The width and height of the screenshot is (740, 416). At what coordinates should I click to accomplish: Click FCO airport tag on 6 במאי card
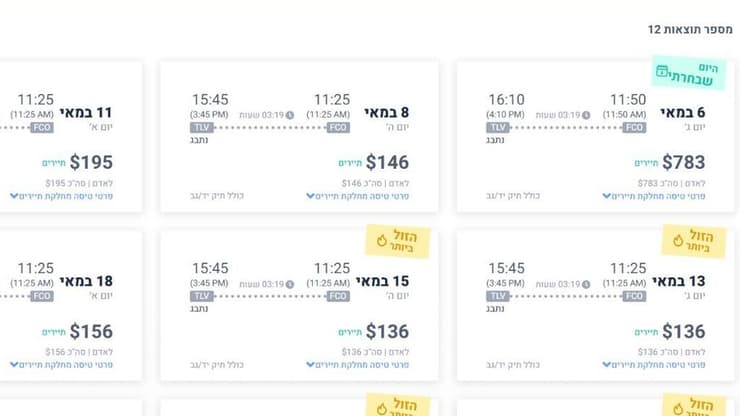635,128
